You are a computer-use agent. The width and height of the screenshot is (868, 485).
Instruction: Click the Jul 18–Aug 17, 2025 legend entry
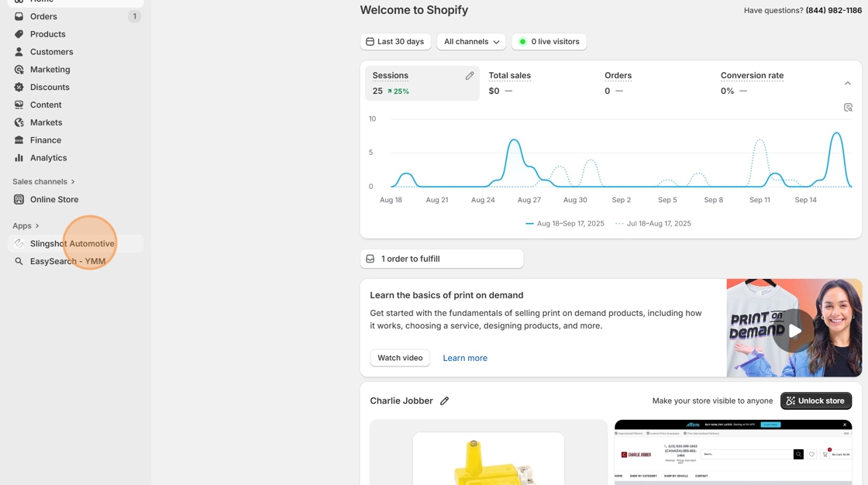[x=653, y=224]
